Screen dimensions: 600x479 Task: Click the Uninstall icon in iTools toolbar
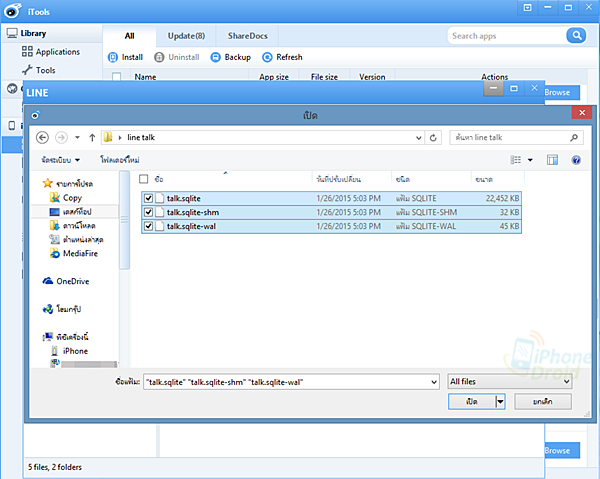(x=159, y=57)
